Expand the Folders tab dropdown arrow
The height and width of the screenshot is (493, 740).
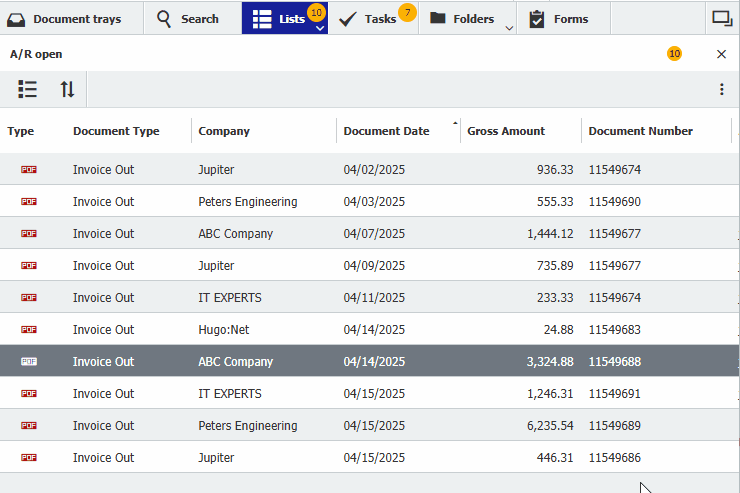pyautogui.click(x=509, y=28)
